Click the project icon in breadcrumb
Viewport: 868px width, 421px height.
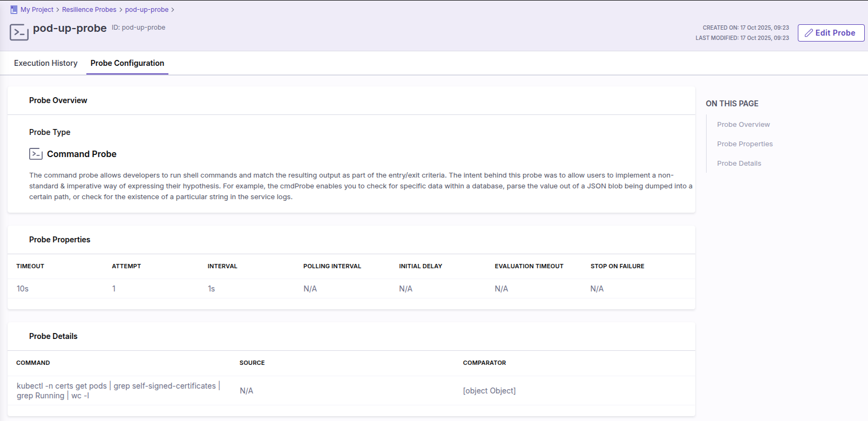point(14,10)
